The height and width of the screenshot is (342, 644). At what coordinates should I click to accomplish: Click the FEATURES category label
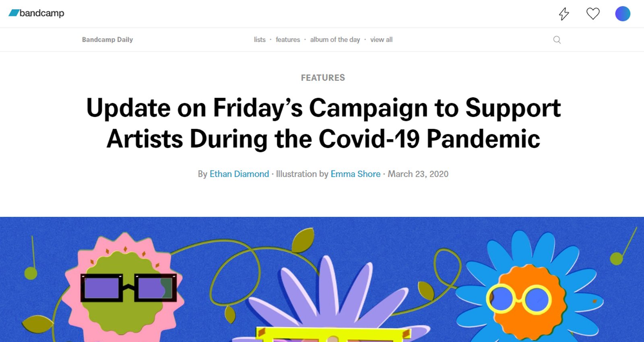point(323,78)
